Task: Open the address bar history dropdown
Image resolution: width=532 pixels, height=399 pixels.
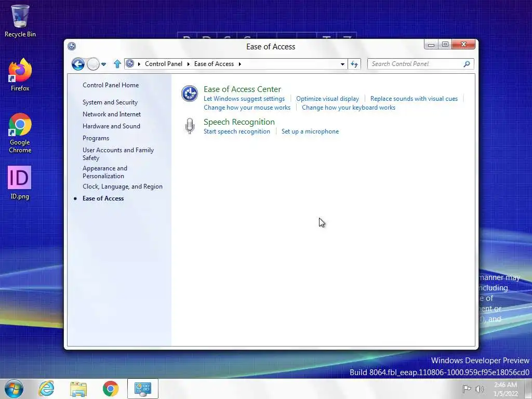Action: [342, 64]
